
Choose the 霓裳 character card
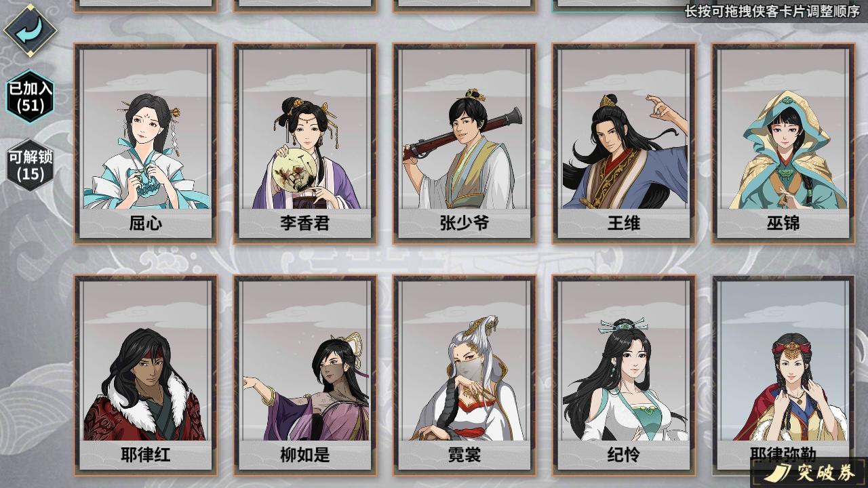coord(465,375)
